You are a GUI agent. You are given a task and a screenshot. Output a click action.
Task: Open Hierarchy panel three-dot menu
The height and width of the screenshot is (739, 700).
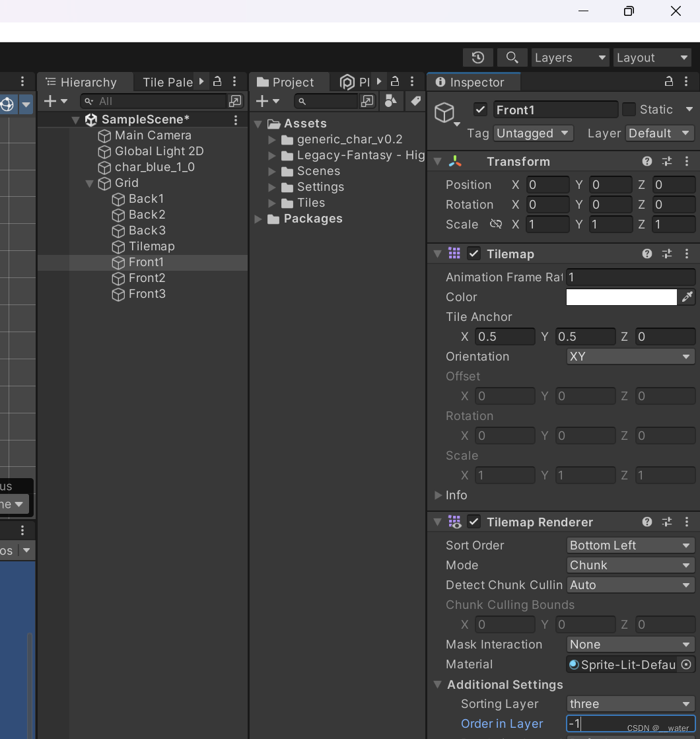coord(234,81)
